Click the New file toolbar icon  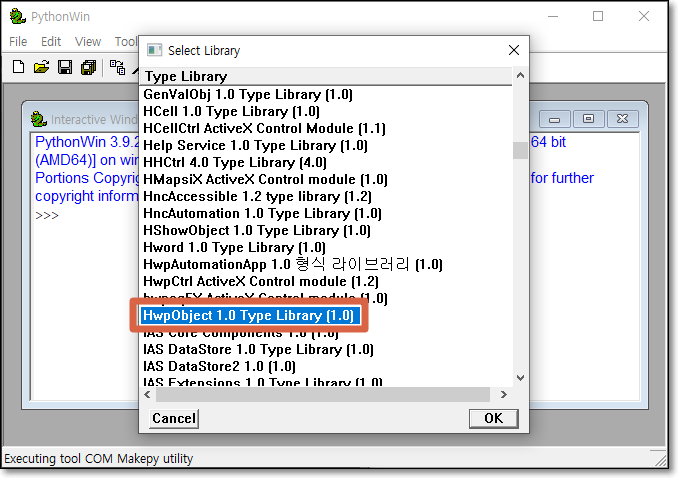[x=18, y=67]
